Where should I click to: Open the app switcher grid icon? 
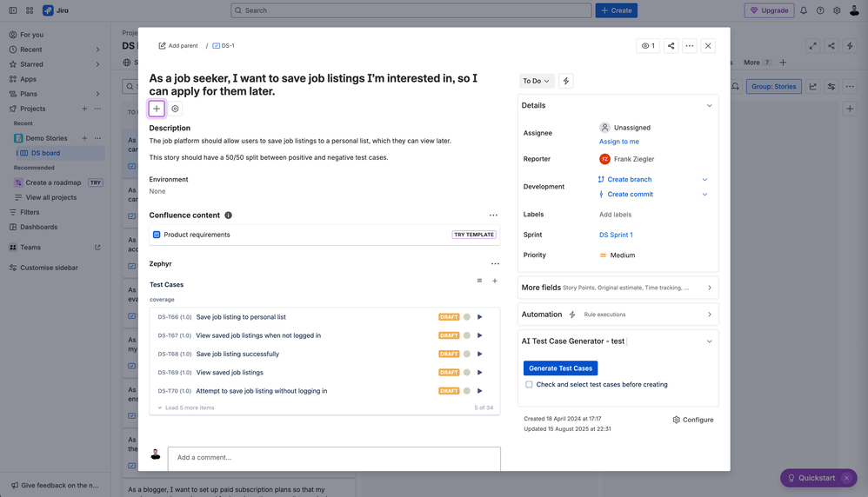tap(30, 10)
